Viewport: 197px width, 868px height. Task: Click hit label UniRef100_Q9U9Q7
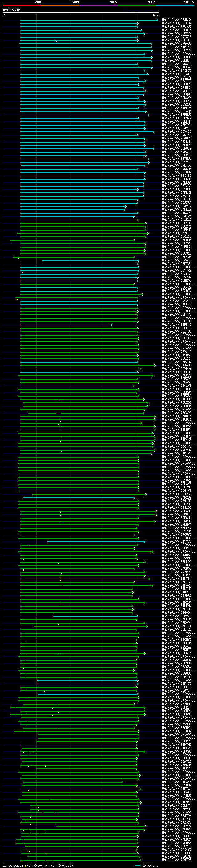coord(176,450)
